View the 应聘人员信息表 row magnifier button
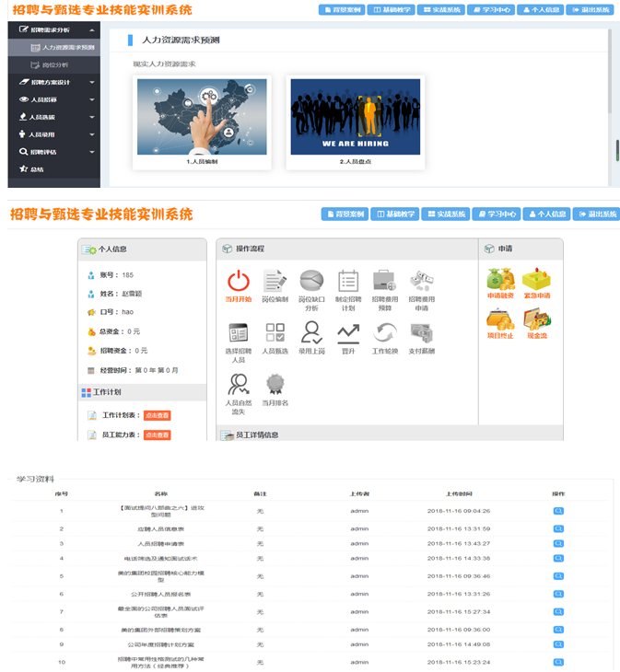 (x=558, y=528)
